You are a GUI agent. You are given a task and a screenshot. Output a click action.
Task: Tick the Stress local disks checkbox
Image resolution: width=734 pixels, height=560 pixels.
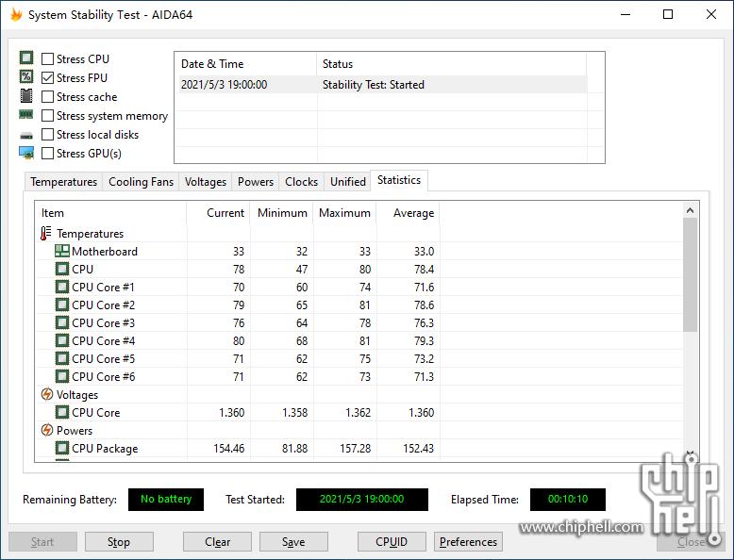47,134
